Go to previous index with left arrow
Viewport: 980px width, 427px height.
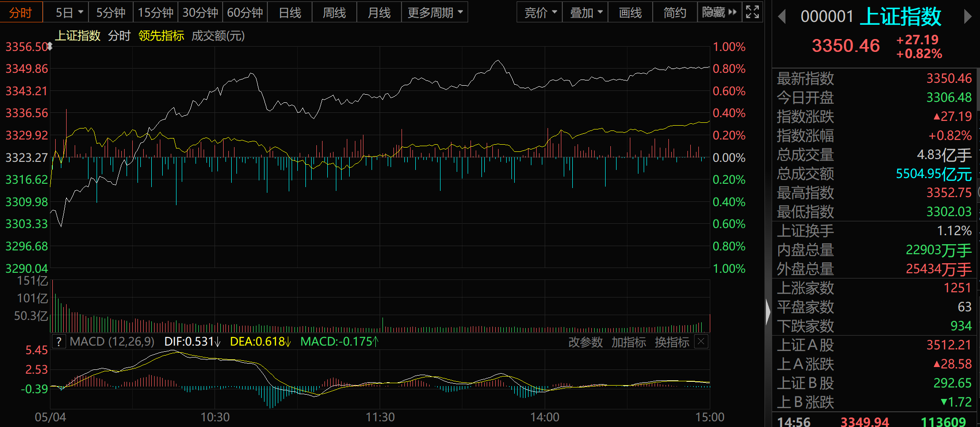[x=781, y=17]
